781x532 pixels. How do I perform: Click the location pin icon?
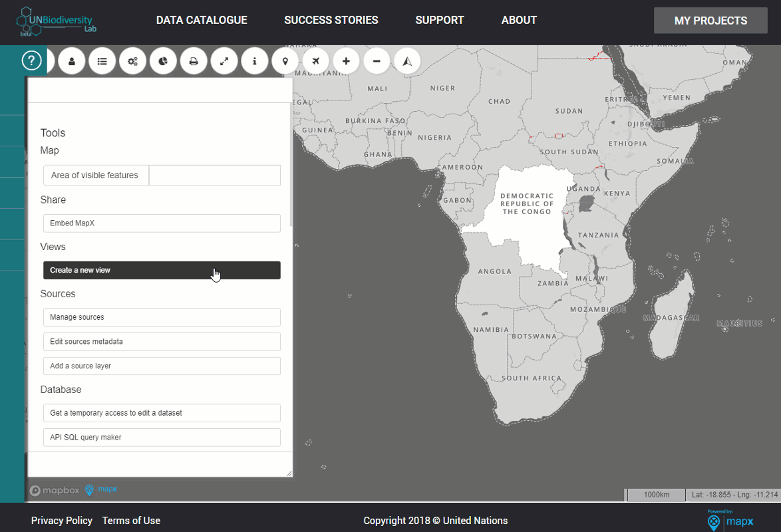[x=285, y=61]
